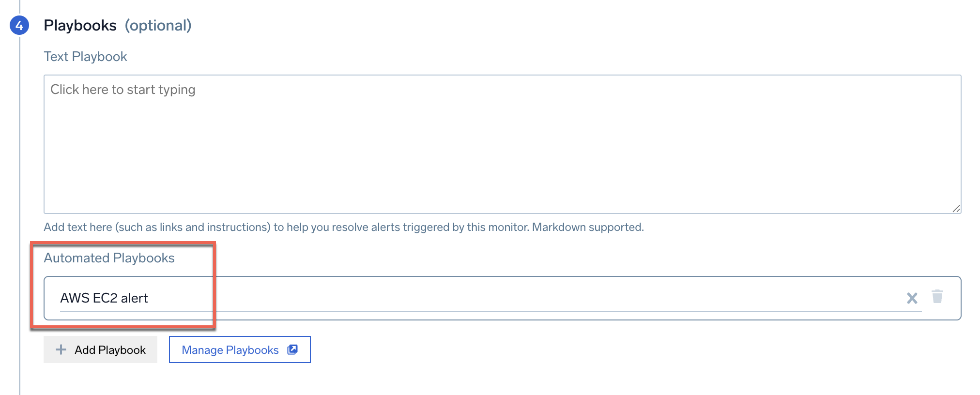This screenshot has height=395, width=980.
Task: Click the step 4 circle badge
Action: click(x=19, y=25)
